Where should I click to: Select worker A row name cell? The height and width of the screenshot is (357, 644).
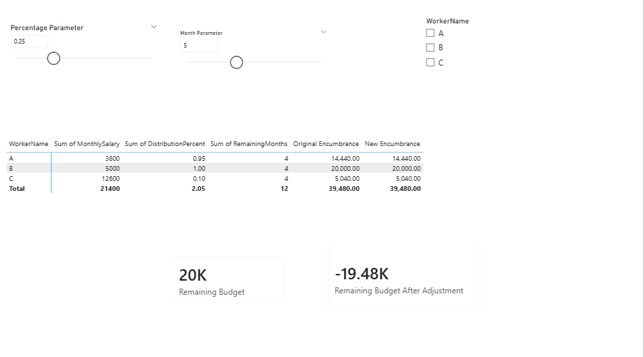click(x=11, y=158)
